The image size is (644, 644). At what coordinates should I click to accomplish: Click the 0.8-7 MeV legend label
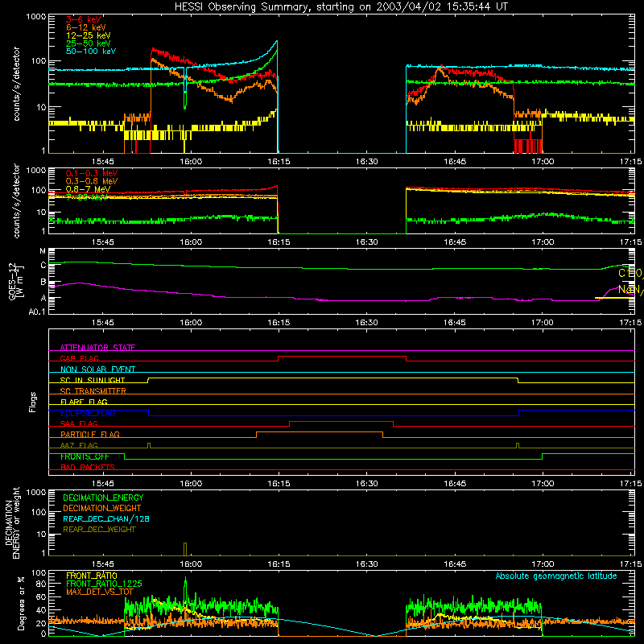88,189
